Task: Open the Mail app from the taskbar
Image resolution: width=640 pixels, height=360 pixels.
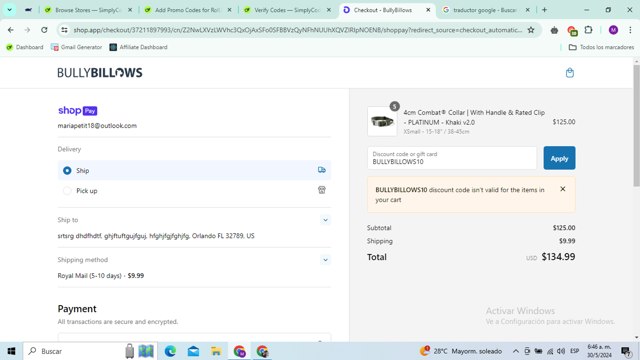Action: pyautogui.click(x=193, y=351)
